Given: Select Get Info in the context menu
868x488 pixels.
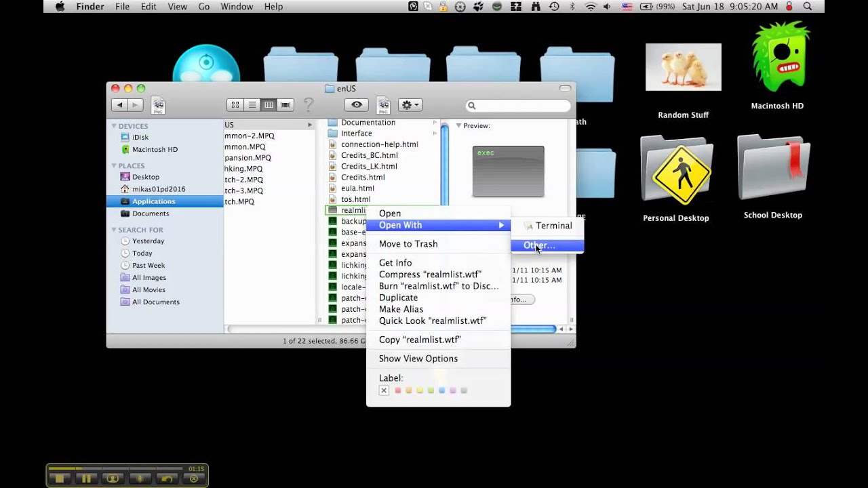Looking at the screenshot, I should click(438, 263).
